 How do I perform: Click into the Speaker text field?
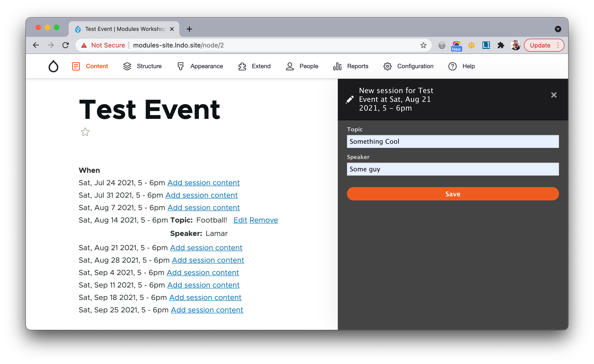(453, 169)
